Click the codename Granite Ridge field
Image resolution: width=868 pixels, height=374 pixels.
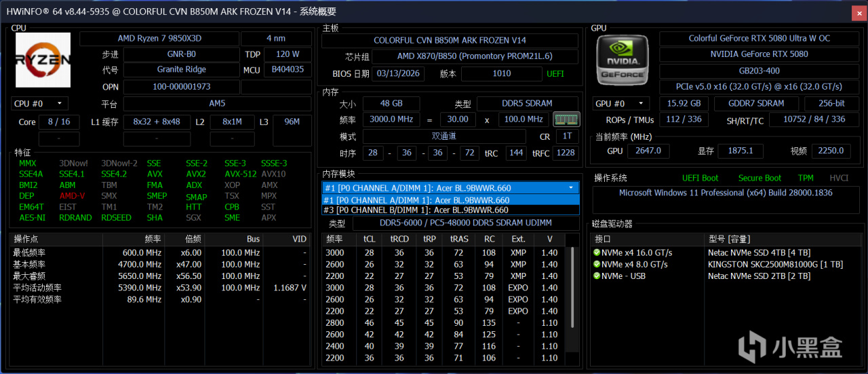181,69
